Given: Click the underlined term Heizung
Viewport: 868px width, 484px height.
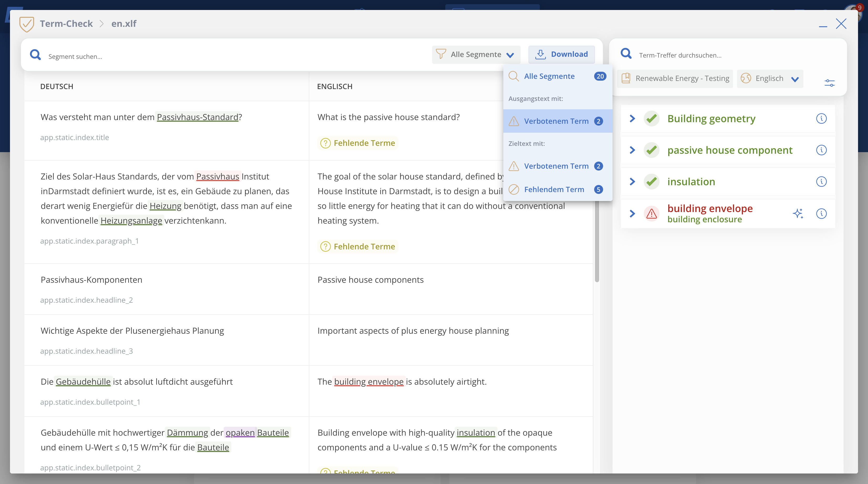Looking at the screenshot, I should click(x=165, y=206).
